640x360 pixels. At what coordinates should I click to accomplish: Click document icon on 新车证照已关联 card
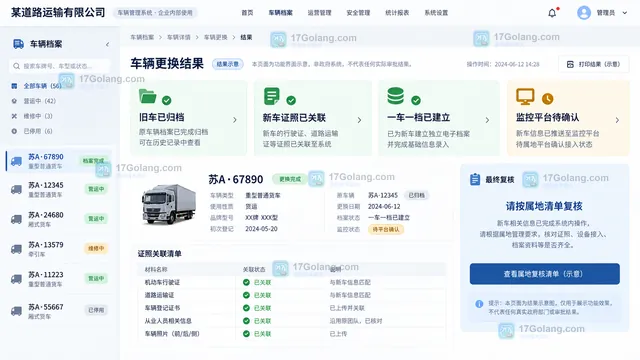(271, 96)
